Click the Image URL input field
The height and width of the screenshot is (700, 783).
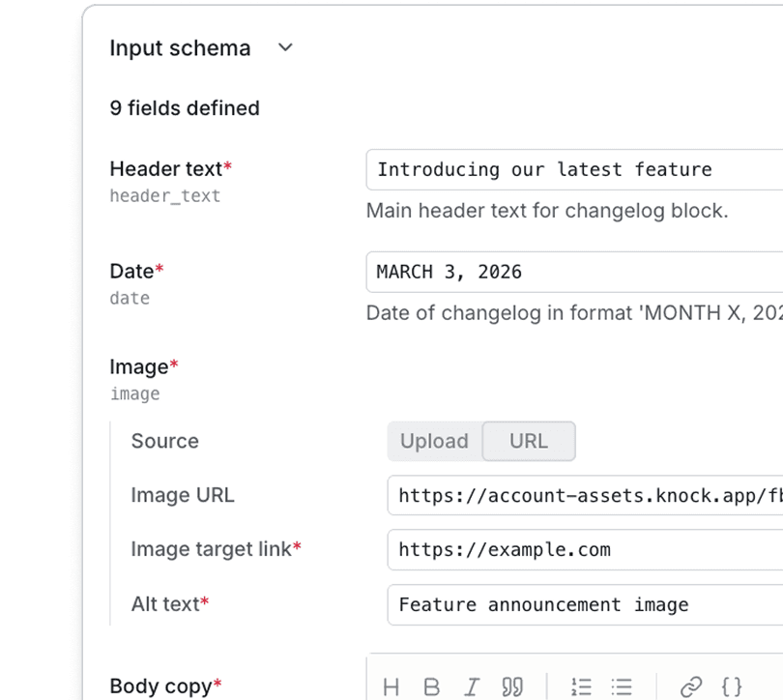coord(580,495)
